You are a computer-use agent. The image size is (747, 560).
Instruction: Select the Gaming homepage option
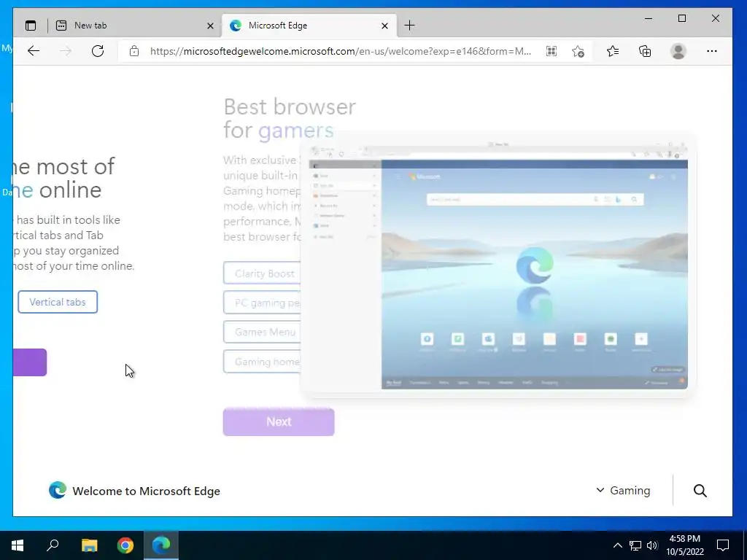pyautogui.click(x=262, y=362)
